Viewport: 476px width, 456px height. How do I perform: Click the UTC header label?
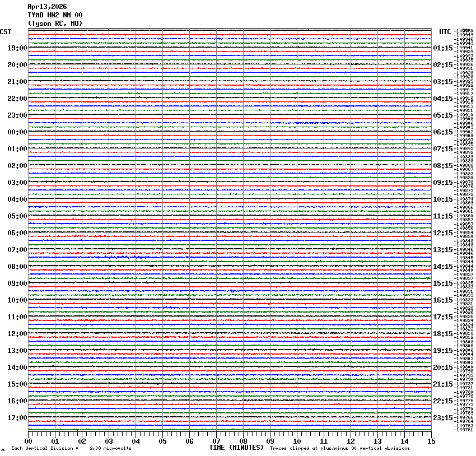pyautogui.click(x=445, y=32)
